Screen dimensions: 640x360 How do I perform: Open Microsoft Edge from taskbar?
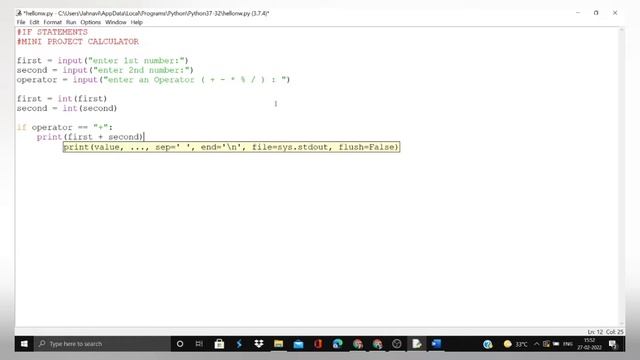338,344
